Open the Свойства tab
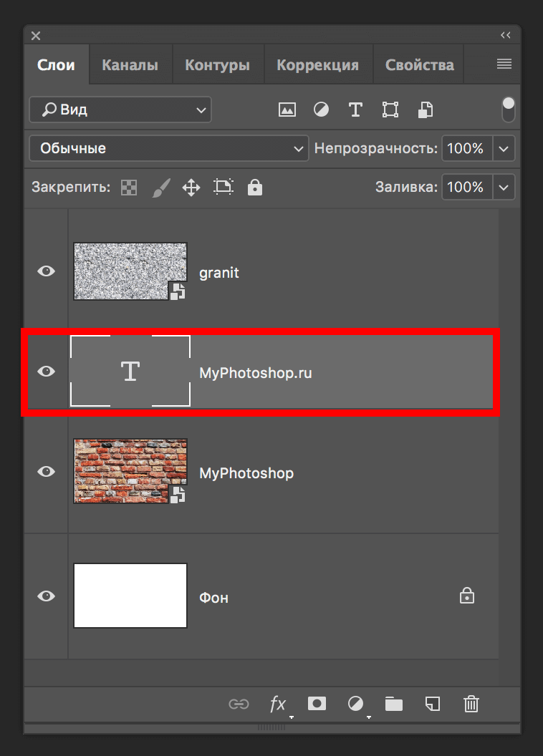543x756 pixels. point(419,65)
